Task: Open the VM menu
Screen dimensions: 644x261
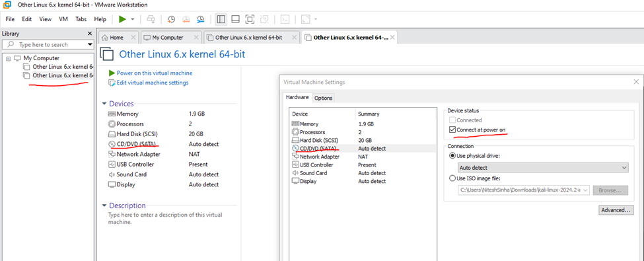Action: point(63,19)
